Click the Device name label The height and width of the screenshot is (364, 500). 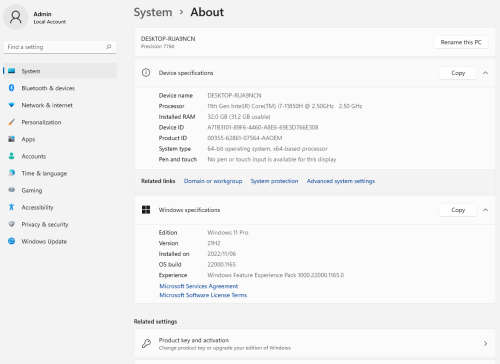[x=176, y=95]
